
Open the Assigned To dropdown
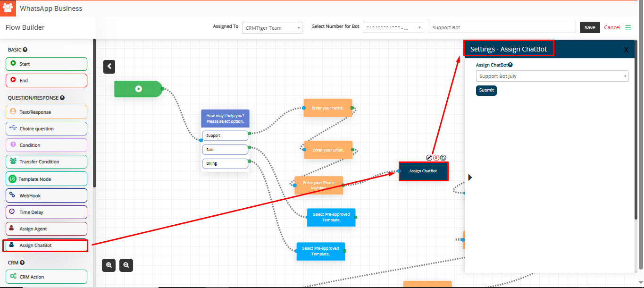tap(272, 28)
